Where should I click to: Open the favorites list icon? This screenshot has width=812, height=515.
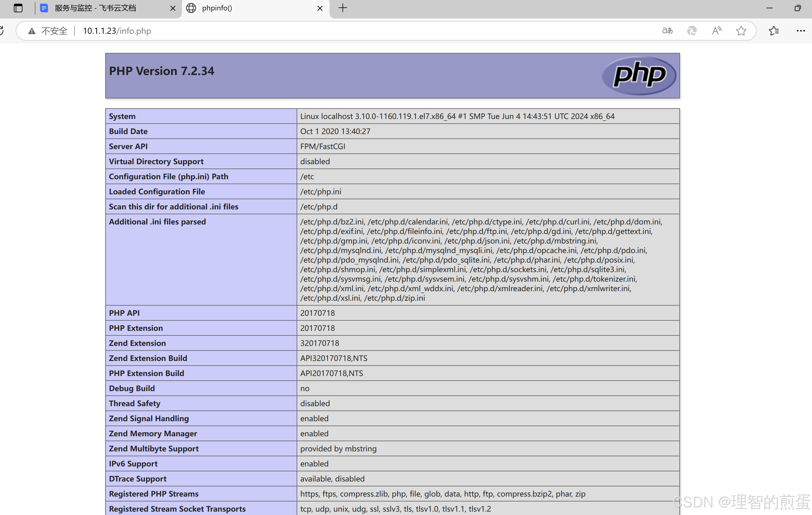774,31
